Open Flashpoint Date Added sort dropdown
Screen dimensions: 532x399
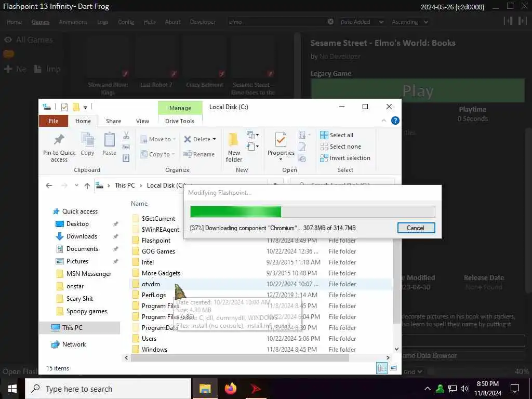[362, 22]
